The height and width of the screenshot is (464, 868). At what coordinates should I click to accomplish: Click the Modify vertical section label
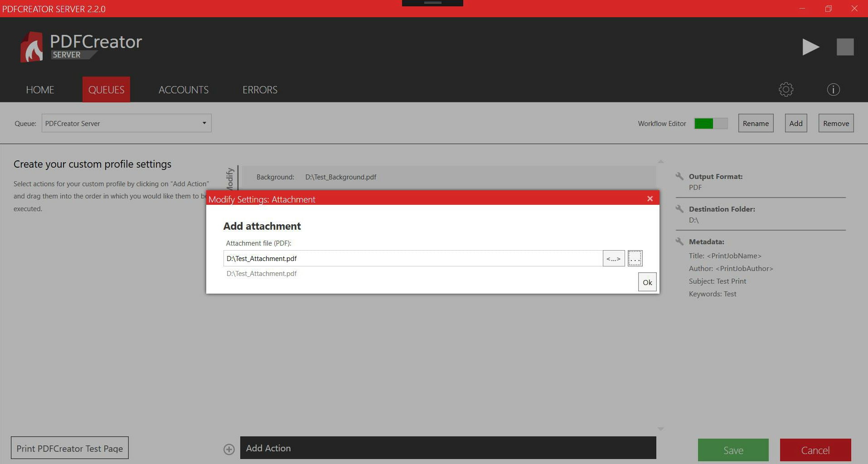(x=230, y=179)
